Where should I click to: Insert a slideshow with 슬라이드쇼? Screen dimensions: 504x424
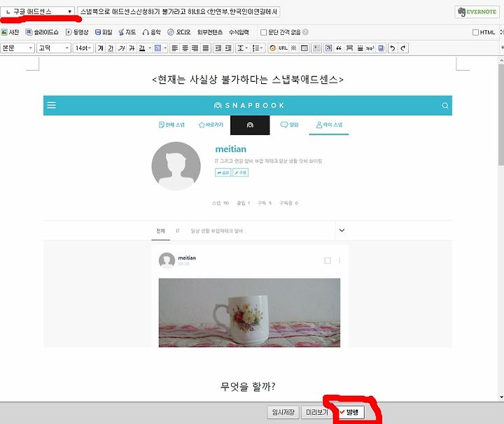click(42, 32)
